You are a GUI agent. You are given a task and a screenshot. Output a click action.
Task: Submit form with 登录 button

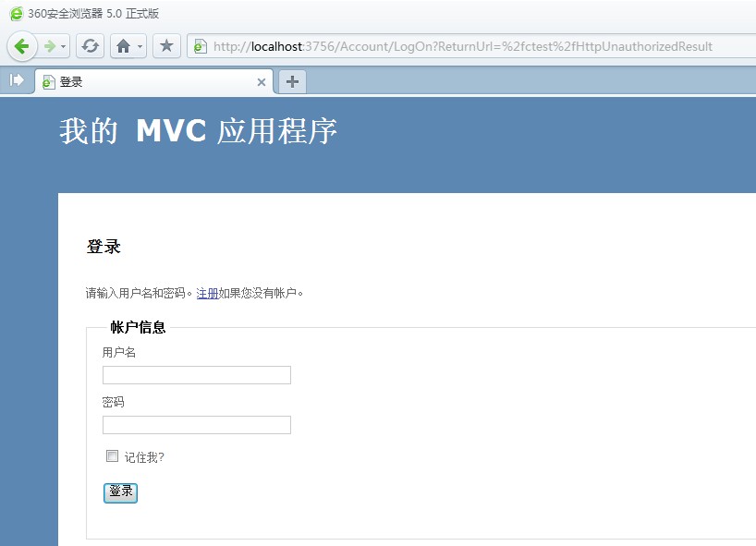[120, 492]
